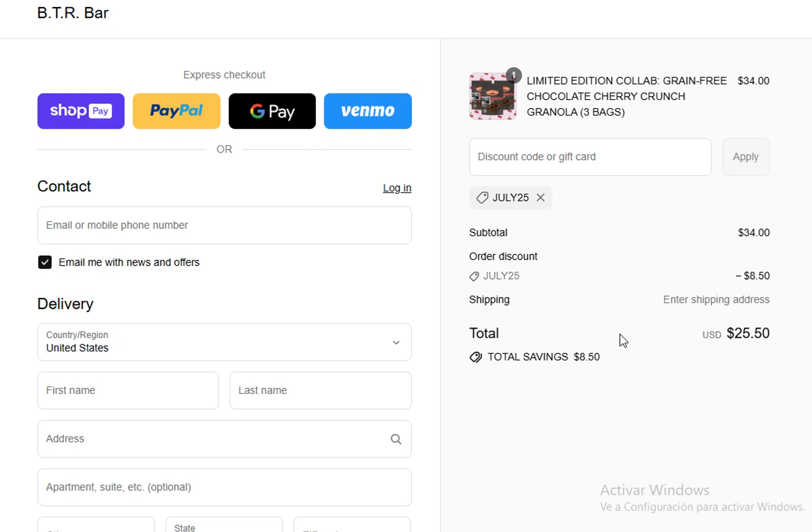
Task: Remove the JULY25 discount tag
Action: [x=540, y=198]
